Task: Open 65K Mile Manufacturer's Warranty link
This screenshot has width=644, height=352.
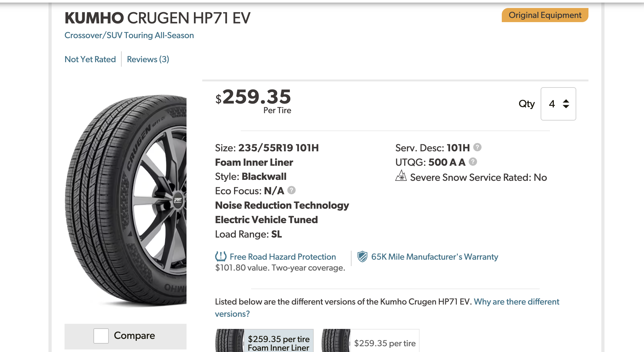Action: point(434,257)
